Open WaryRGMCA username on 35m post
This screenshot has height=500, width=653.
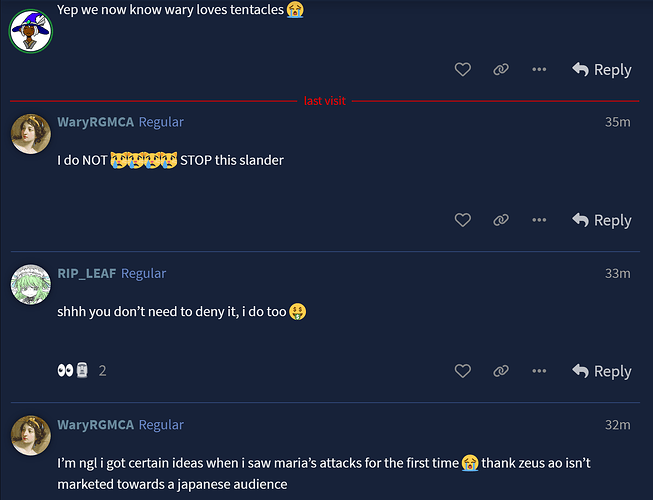pos(95,122)
